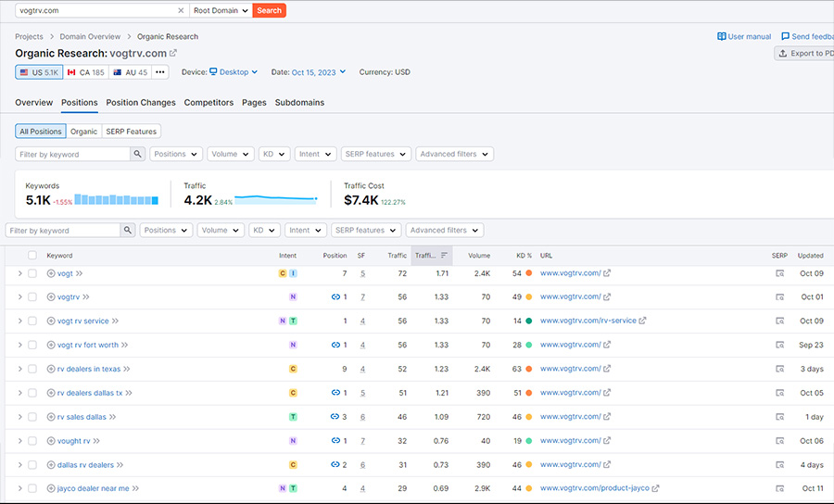Open the Root Domain dropdown
The width and height of the screenshot is (834, 504).
coord(221,10)
